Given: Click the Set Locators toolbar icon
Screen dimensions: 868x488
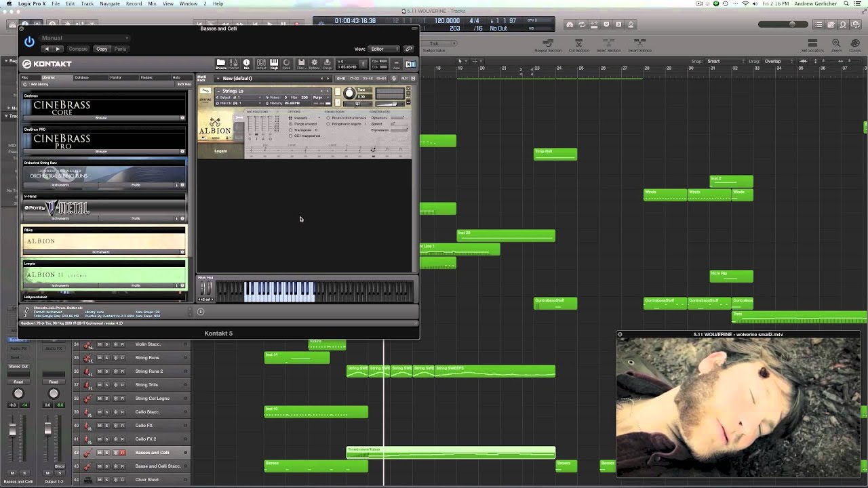Looking at the screenshot, I should click(x=812, y=45).
